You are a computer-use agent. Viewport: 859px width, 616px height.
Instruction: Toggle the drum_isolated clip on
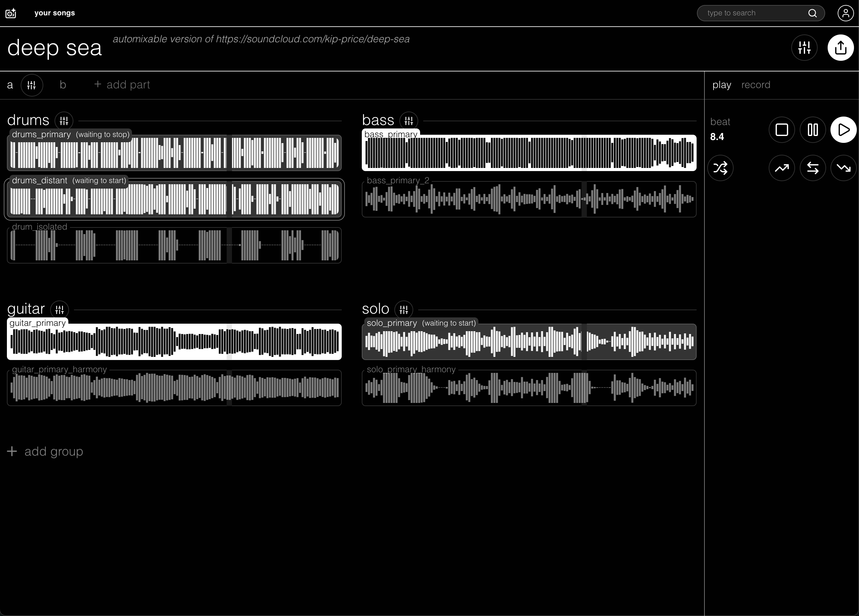coord(174,245)
